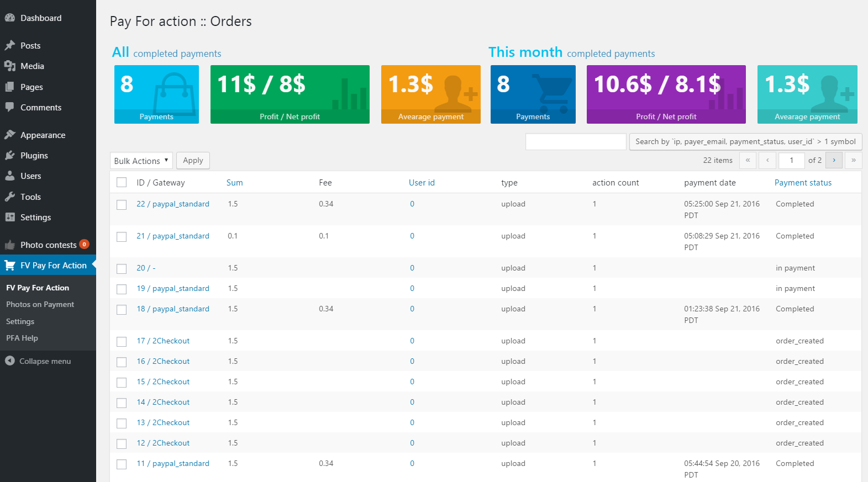Click the Comments speech bubble icon

click(x=10, y=107)
